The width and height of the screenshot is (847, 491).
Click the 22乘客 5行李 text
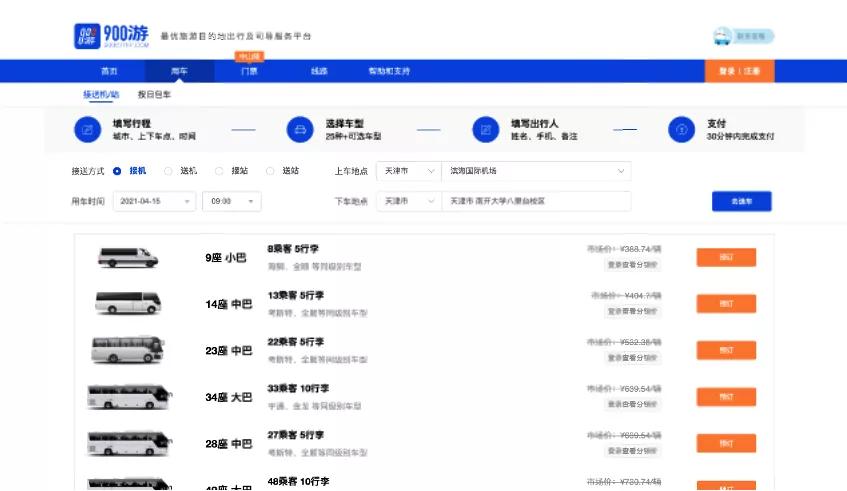[x=295, y=342]
